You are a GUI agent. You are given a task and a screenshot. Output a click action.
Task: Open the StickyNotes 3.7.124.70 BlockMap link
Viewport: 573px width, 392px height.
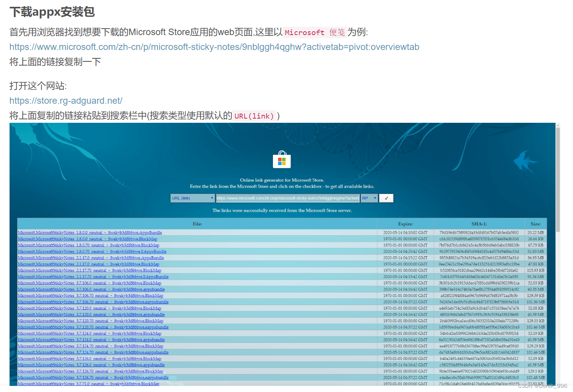[x=90, y=346]
